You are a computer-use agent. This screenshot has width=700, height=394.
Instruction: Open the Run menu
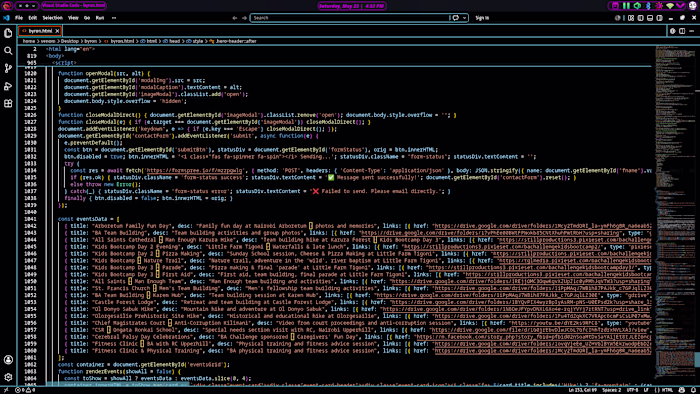100,18
